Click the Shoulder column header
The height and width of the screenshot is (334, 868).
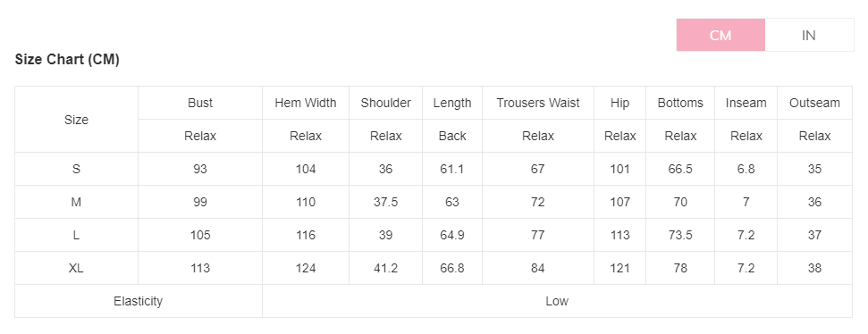(x=386, y=103)
